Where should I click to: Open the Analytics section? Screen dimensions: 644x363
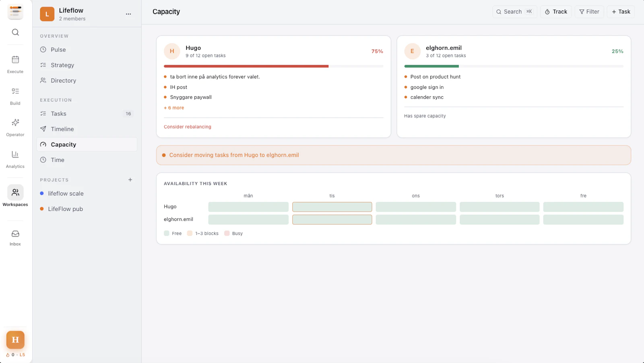coord(15,159)
